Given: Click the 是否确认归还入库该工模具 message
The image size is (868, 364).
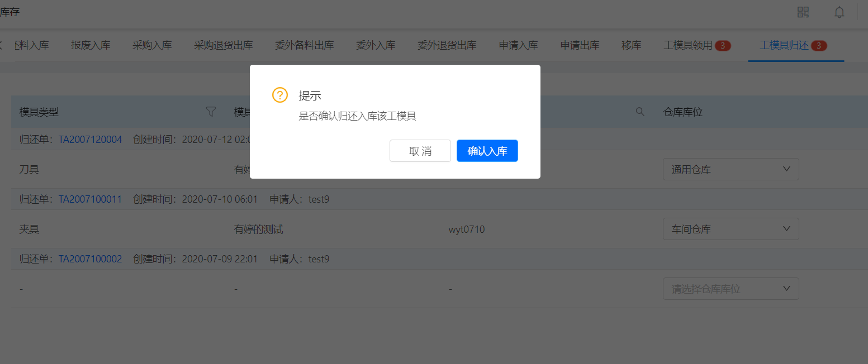Looking at the screenshot, I should pyautogui.click(x=358, y=116).
